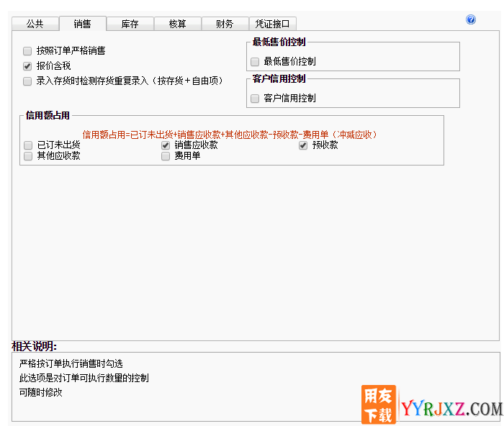Switch to the 财务 tab
Screen dimensions: 504x426
[x=225, y=24]
